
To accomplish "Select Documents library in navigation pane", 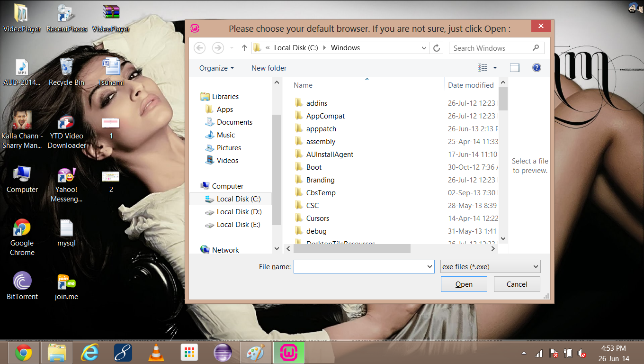I will click(229, 122).
